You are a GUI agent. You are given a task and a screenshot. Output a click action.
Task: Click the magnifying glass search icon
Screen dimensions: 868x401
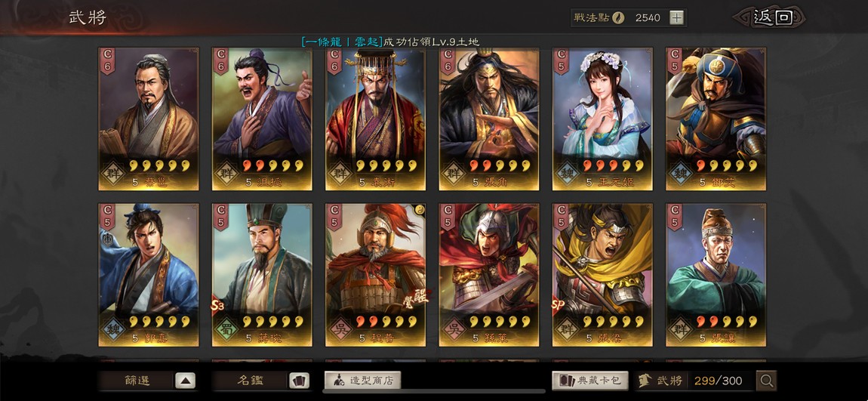coord(766,381)
